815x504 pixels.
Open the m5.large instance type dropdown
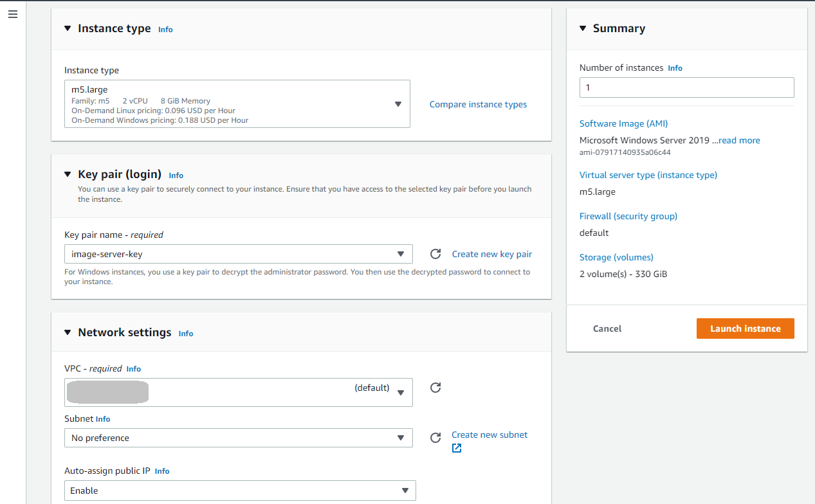(237, 104)
